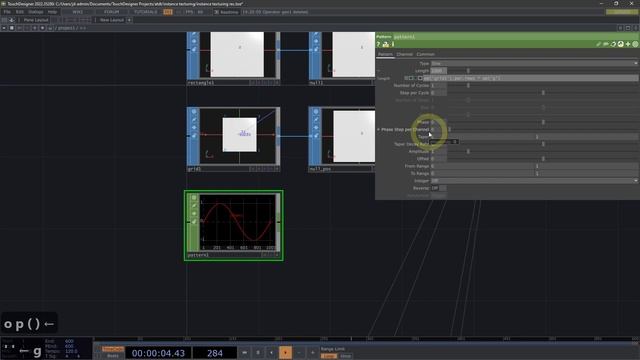Image resolution: width=640 pixels, height=360 pixels.
Task: Step back one frame in transport
Action: (271, 353)
